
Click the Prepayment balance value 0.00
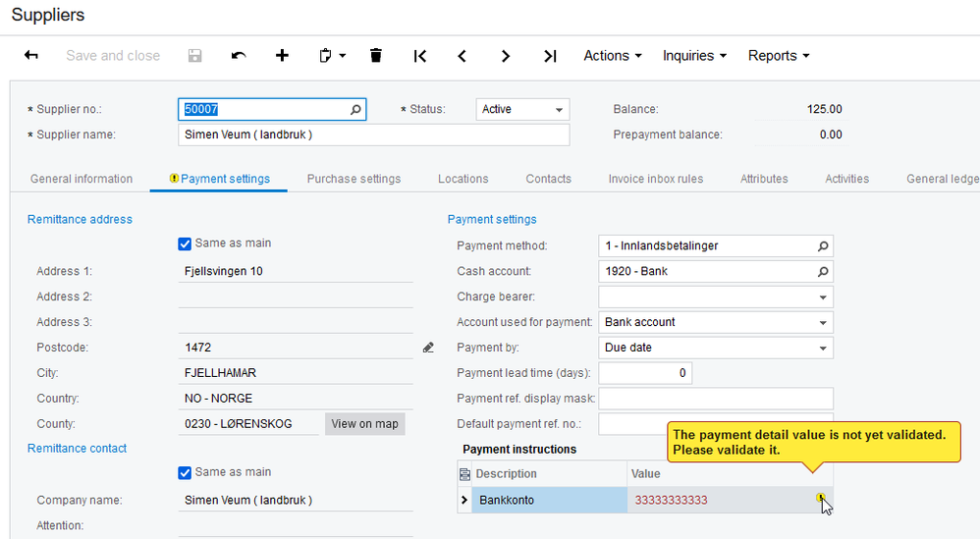pyautogui.click(x=831, y=135)
